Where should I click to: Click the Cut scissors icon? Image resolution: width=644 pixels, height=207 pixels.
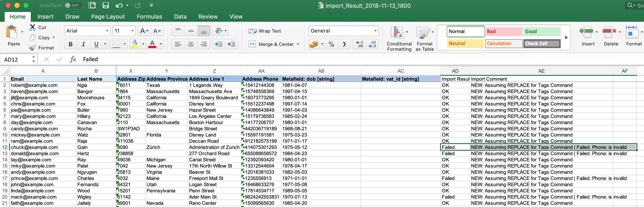pyautogui.click(x=33, y=27)
